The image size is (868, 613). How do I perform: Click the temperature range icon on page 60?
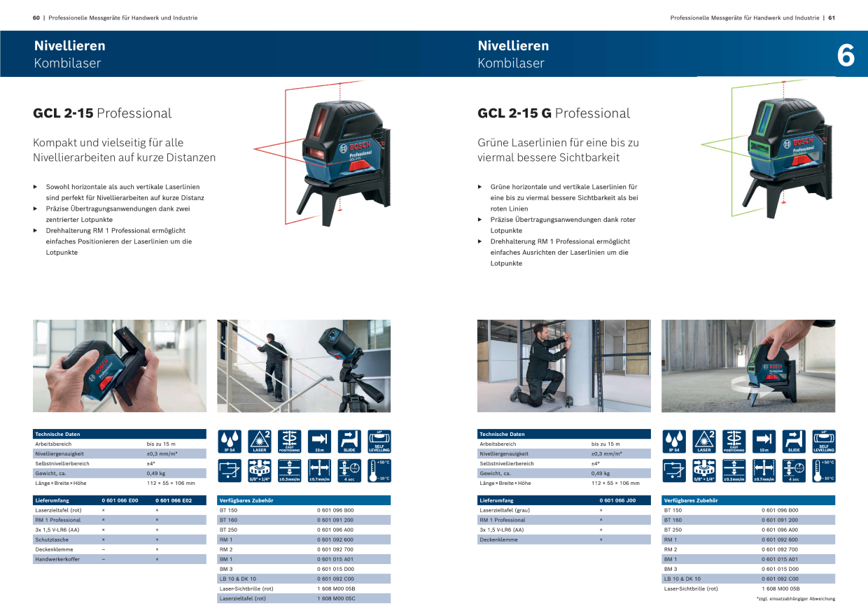tap(379, 471)
